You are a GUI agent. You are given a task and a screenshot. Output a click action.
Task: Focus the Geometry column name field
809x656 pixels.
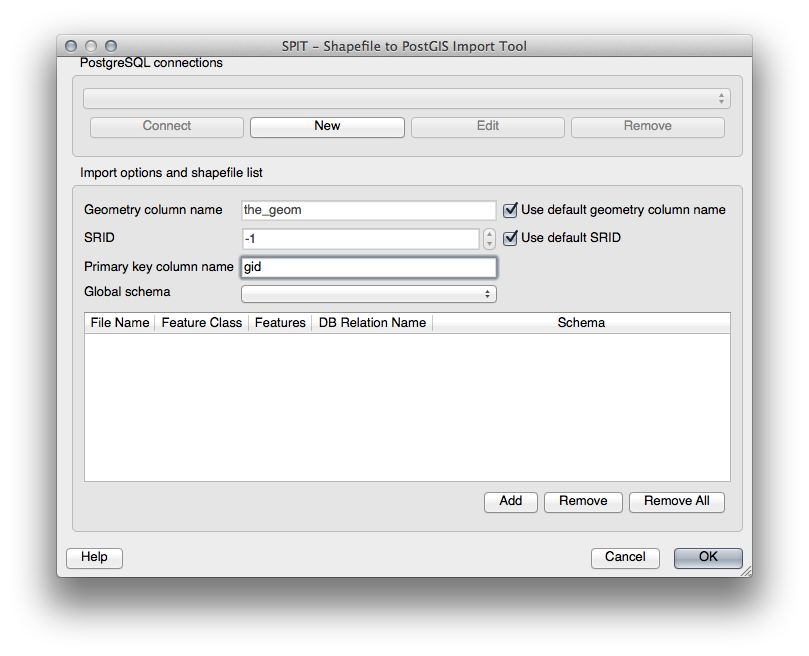pyautogui.click(x=368, y=210)
